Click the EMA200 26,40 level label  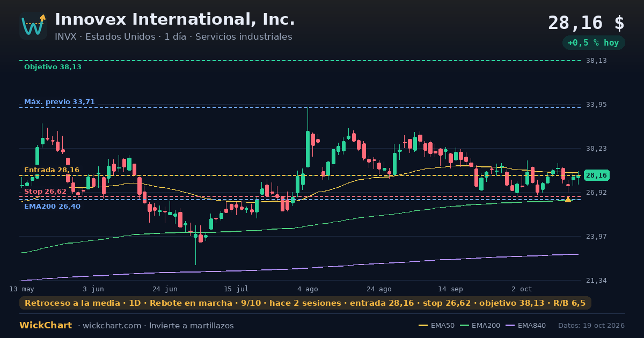coord(52,207)
